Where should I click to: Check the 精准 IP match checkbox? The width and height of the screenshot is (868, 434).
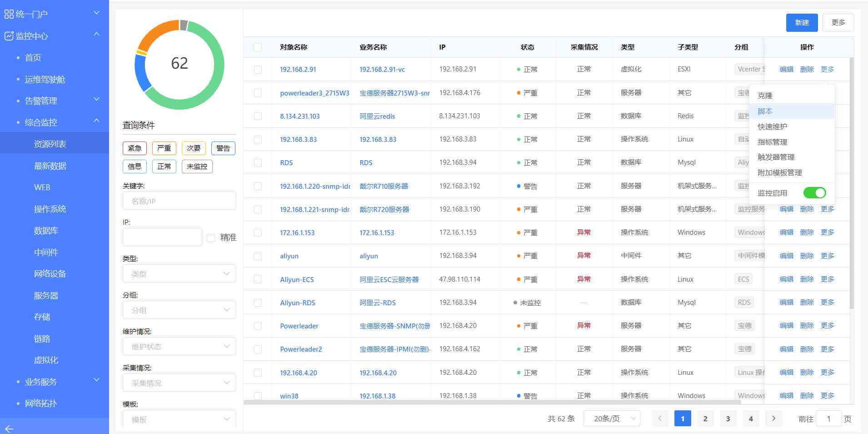click(x=211, y=237)
